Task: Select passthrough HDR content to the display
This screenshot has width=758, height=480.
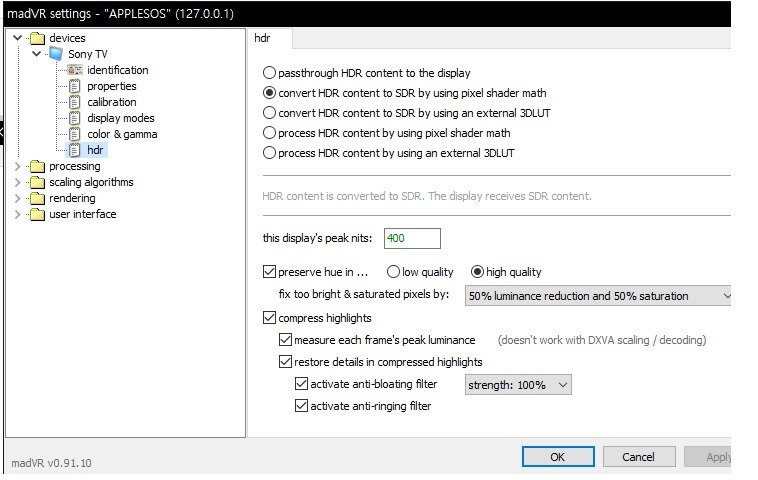Action: [x=269, y=73]
